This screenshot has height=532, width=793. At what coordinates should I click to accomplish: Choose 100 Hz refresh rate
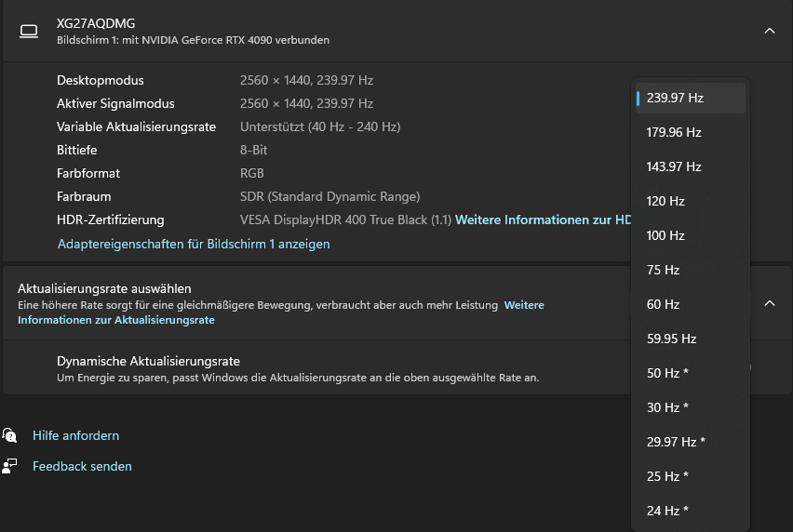(x=691, y=235)
